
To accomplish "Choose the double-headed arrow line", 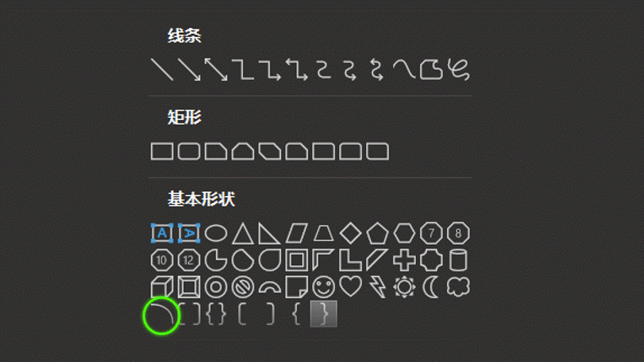I will pyautogui.click(x=216, y=69).
